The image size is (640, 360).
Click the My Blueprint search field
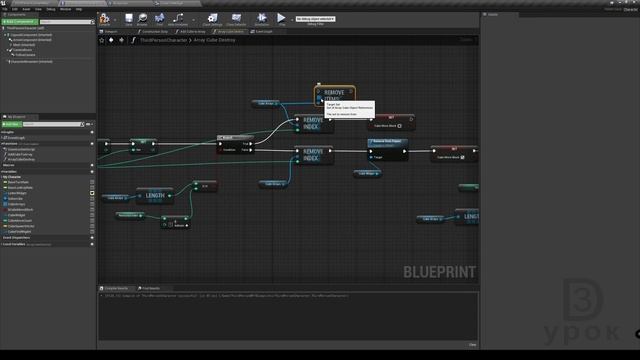coord(53,124)
